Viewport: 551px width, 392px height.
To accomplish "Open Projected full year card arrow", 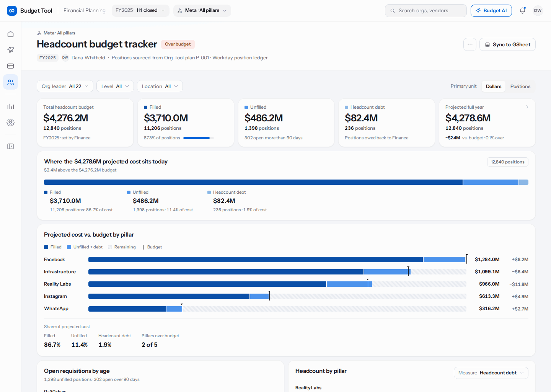I will 527,107.
